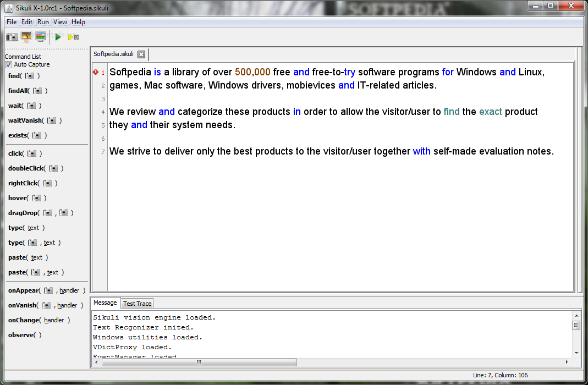This screenshot has height=385, width=588.
Task: Insert the click( ) command
Action: click(x=25, y=153)
